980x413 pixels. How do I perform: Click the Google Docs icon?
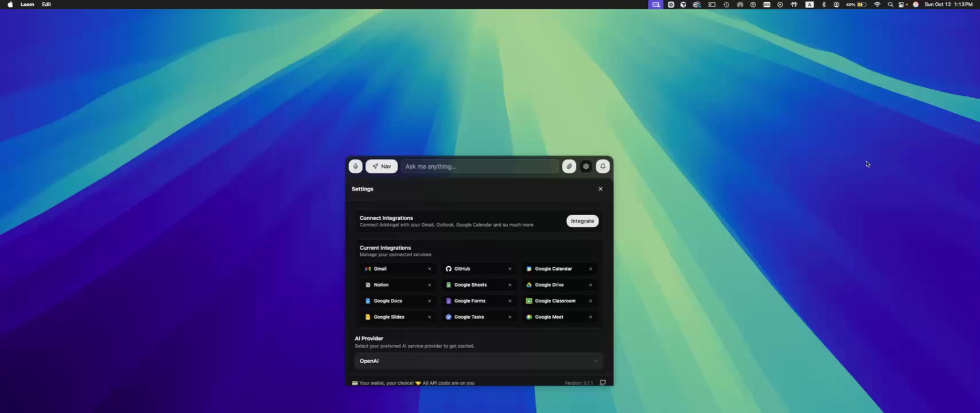(x=368, y=301)
